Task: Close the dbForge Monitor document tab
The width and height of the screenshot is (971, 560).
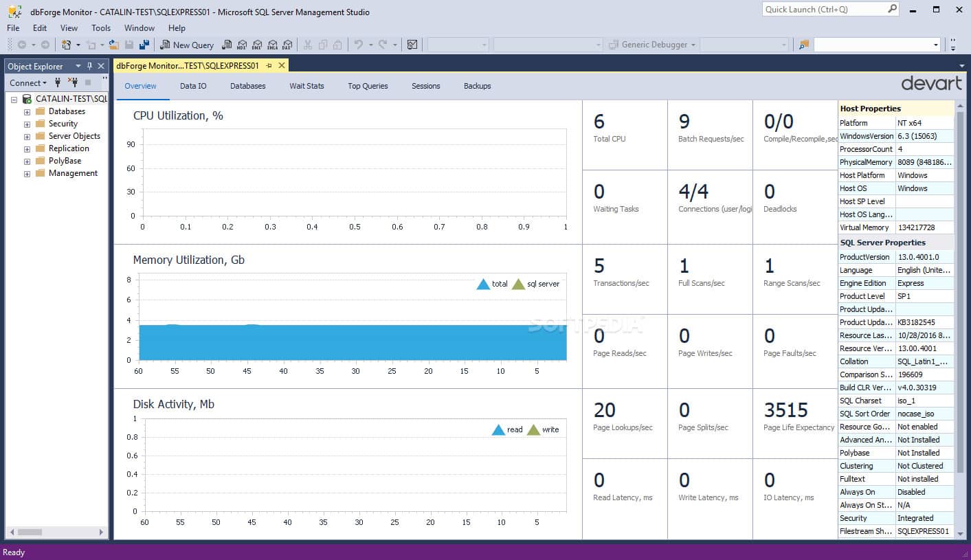Action: (x=281, y=65)
